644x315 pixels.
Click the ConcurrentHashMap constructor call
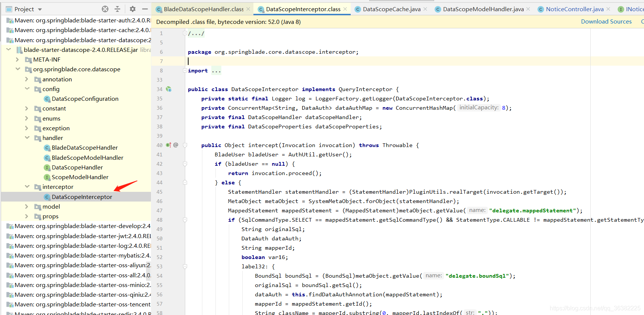(x=424, y=108)
